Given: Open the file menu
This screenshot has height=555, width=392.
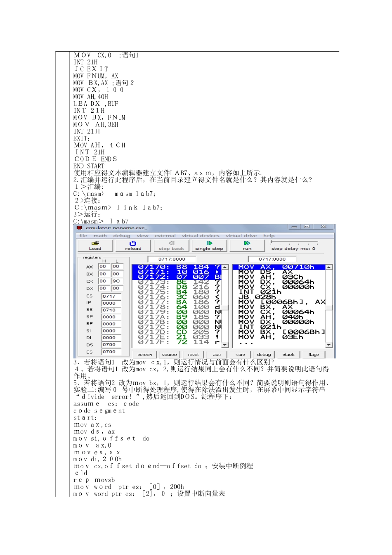Looking at the screenshot, I should pyautogui.click(x=83, y=236).
